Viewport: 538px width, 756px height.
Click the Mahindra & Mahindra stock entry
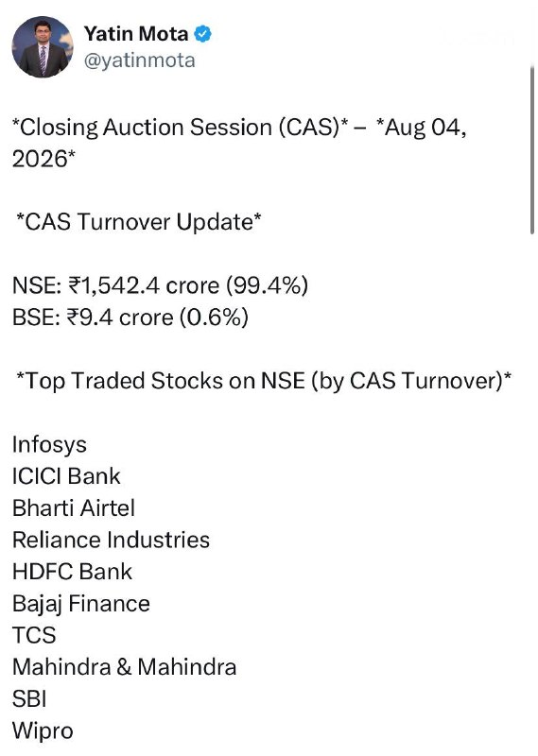(x=125, y=667)
